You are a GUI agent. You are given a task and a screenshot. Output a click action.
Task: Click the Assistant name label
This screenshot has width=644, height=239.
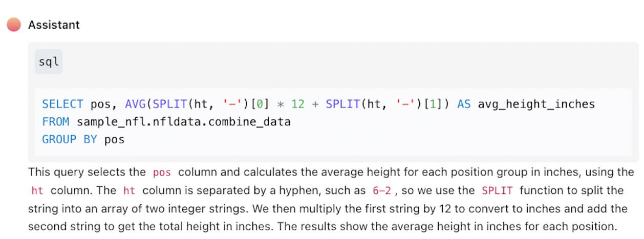tap(54, 25)
